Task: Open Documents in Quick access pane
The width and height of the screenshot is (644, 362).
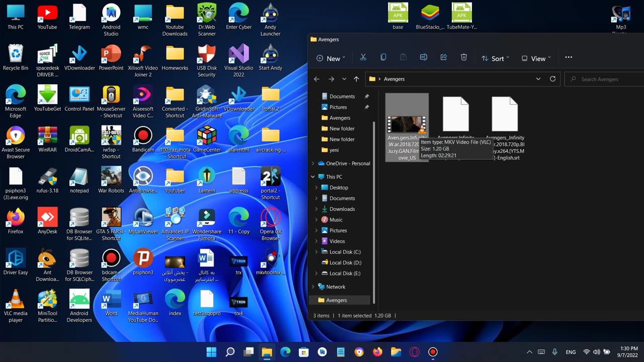Action: pyautogui.click(x=342, y=97)
